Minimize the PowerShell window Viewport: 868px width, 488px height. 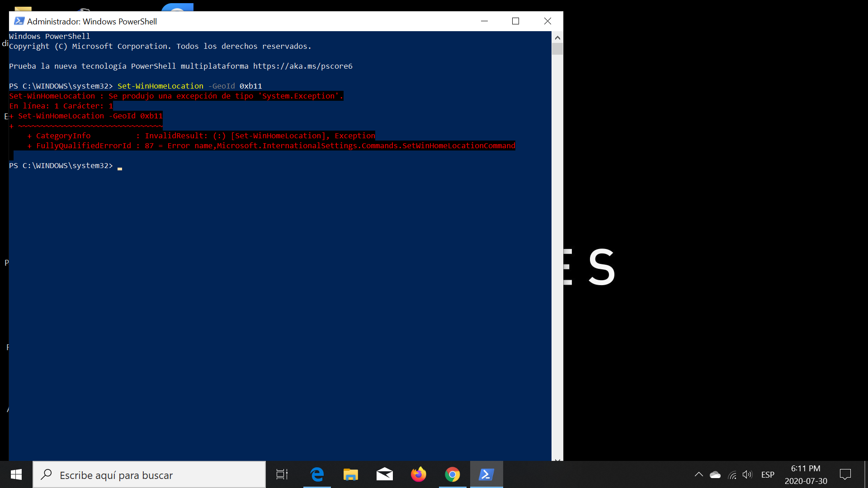tap(484, 21)
